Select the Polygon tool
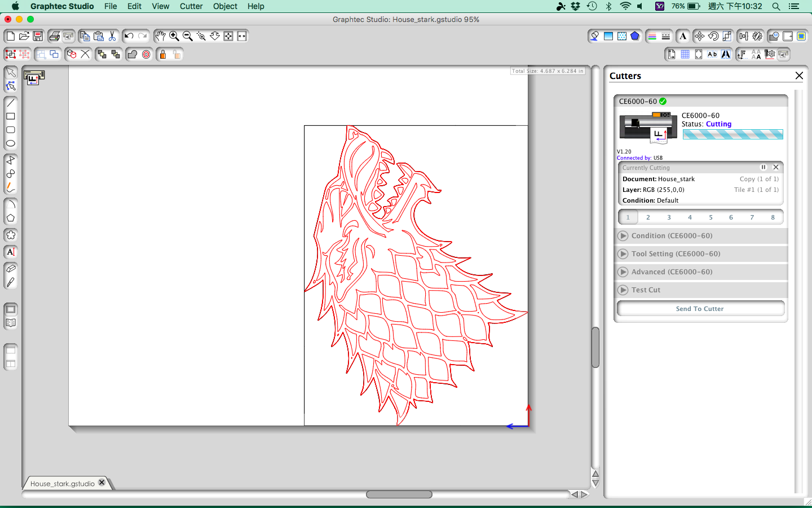The height and width of the screenshot is (508, 812). [x=11, y=218]
